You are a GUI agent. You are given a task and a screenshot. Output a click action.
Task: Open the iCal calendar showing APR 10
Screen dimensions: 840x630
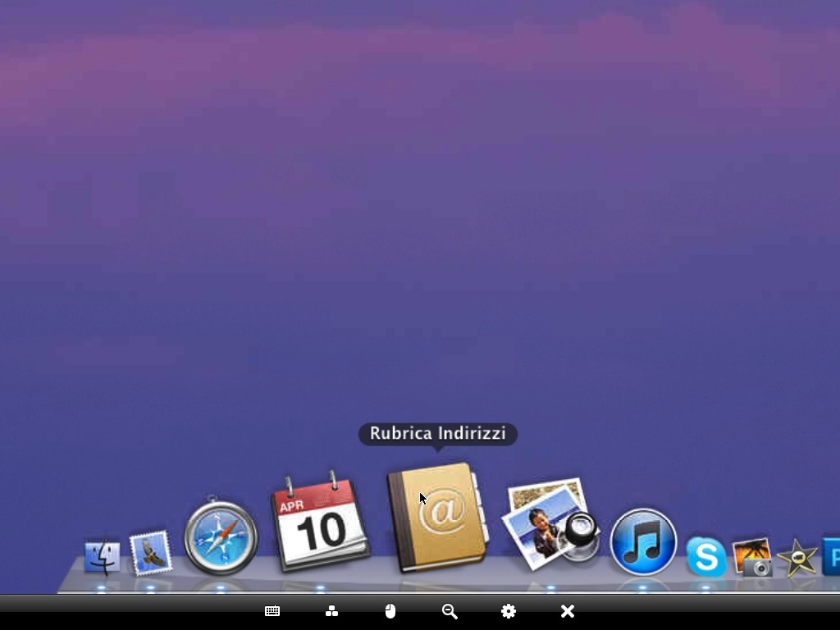321,521
